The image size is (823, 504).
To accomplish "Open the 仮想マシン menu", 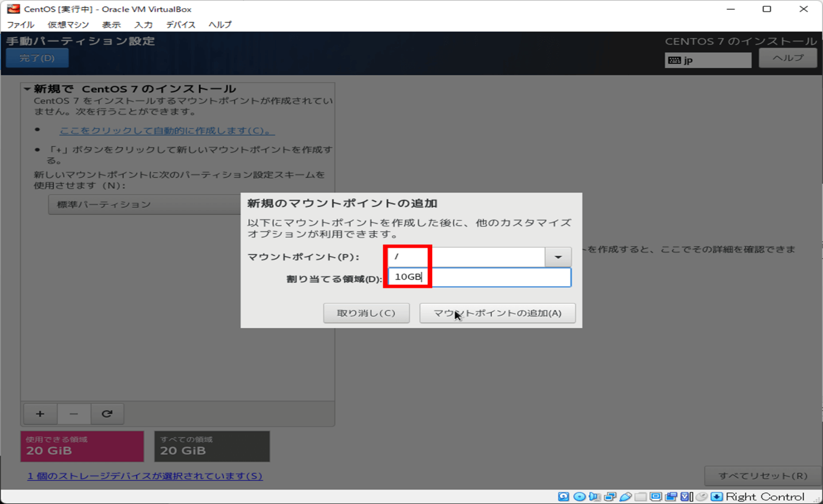I will pos(68,25).
